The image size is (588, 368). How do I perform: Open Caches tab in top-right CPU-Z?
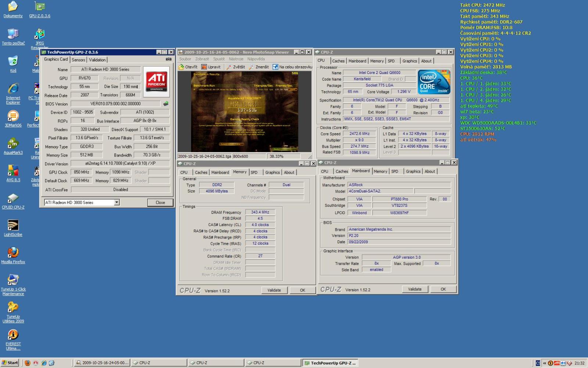(x=338, y=61)
